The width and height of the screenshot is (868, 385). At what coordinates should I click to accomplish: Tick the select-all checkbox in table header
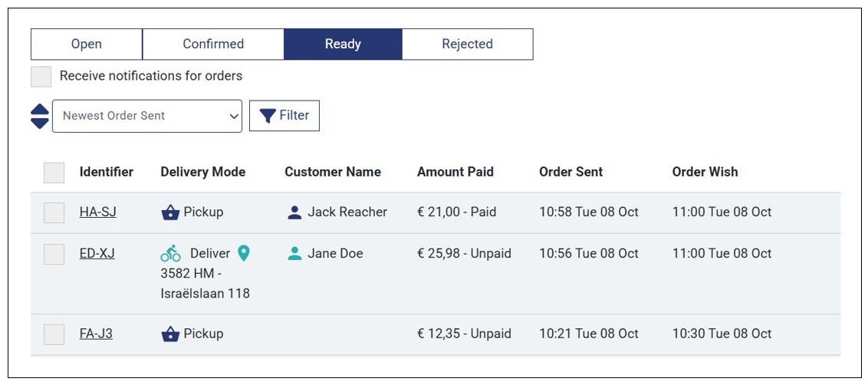click(54, 173)
